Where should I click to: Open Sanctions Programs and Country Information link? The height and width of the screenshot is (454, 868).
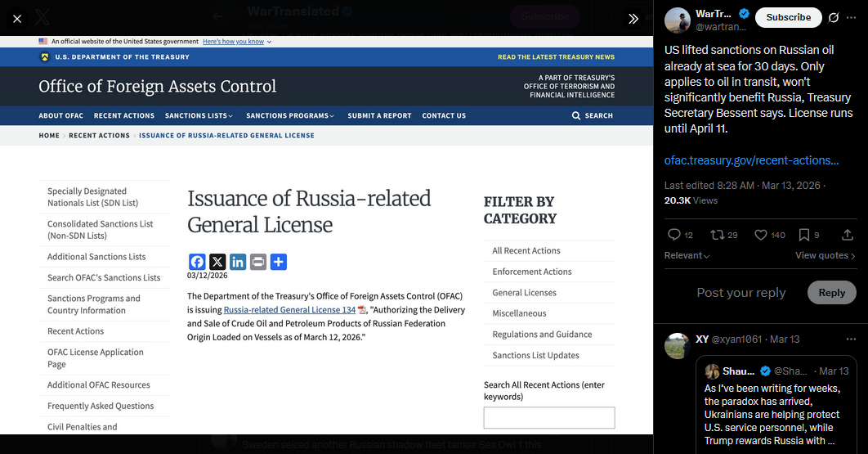pyautogui.click(x=93, y=304)
